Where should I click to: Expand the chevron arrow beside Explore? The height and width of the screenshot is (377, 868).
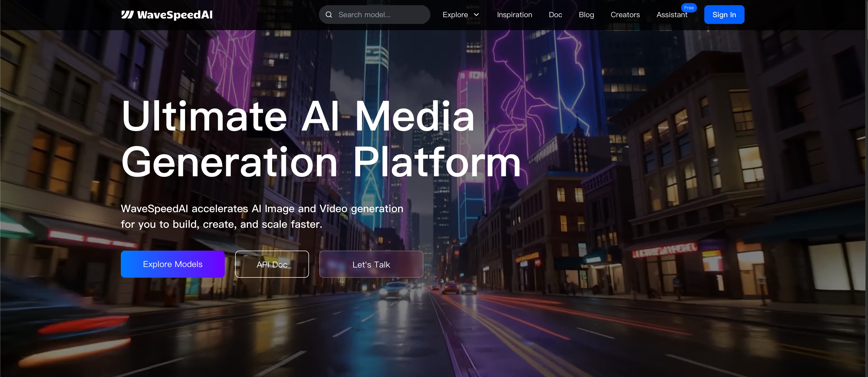click(476, 15)
